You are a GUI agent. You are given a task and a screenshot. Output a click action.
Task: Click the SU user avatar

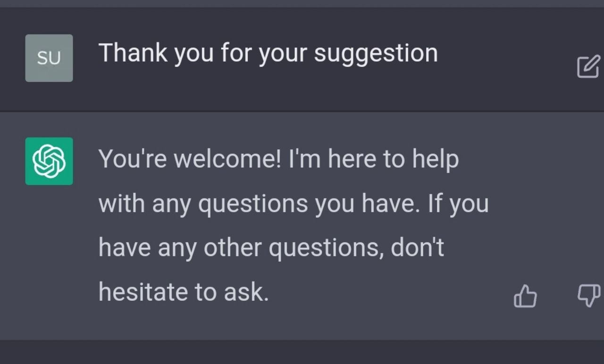click(x=49, y=58)
